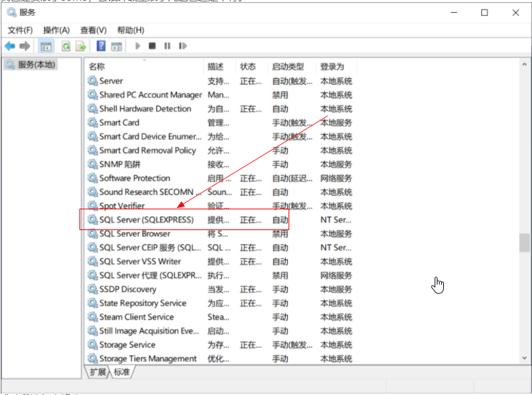Click the Refresh toolbar icon
The width and height of the screenshot is (532, 395).
click(x=66, y=46)
